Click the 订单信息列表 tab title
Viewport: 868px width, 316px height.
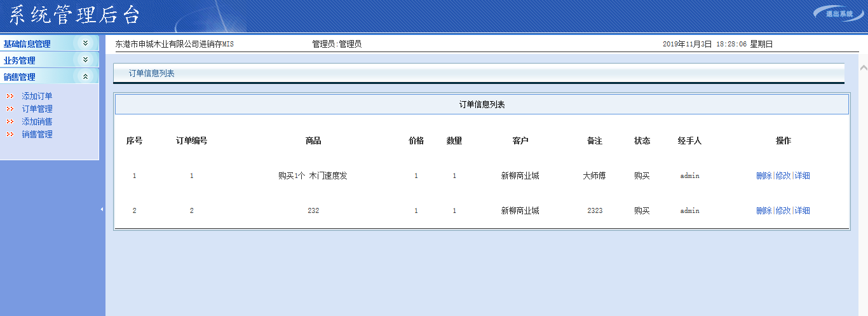point(151,73)
